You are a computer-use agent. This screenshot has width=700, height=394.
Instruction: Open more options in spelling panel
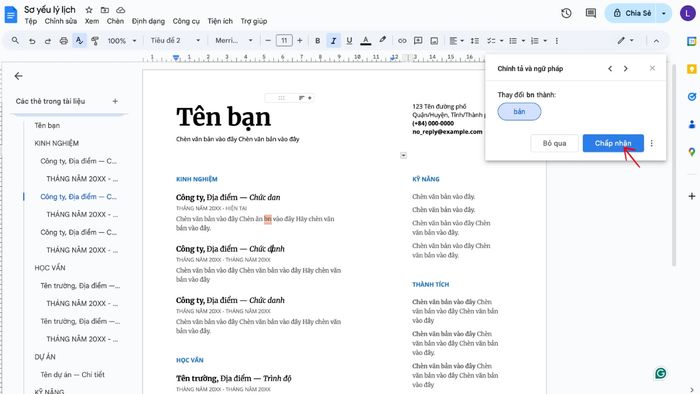tap(651, 143)
